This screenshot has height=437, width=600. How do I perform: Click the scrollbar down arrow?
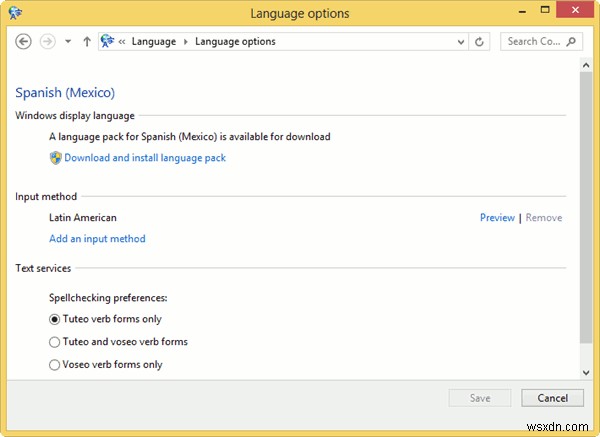586,372
